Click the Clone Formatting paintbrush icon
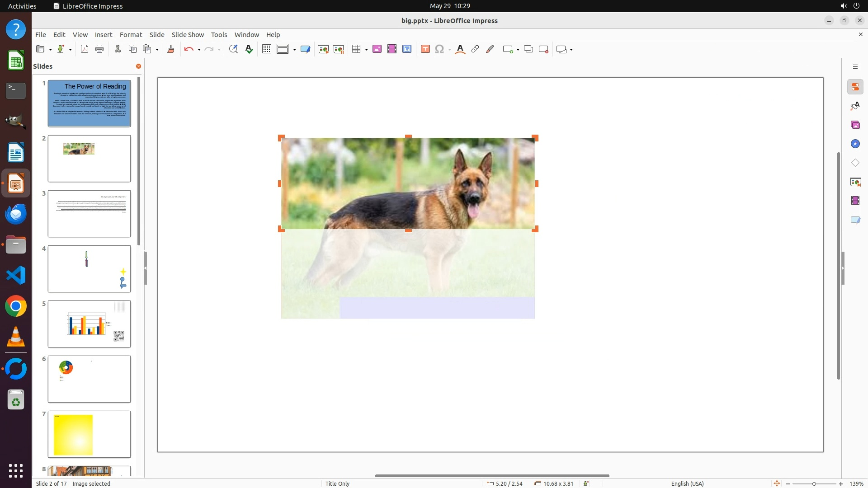 [x=171, y=49]
